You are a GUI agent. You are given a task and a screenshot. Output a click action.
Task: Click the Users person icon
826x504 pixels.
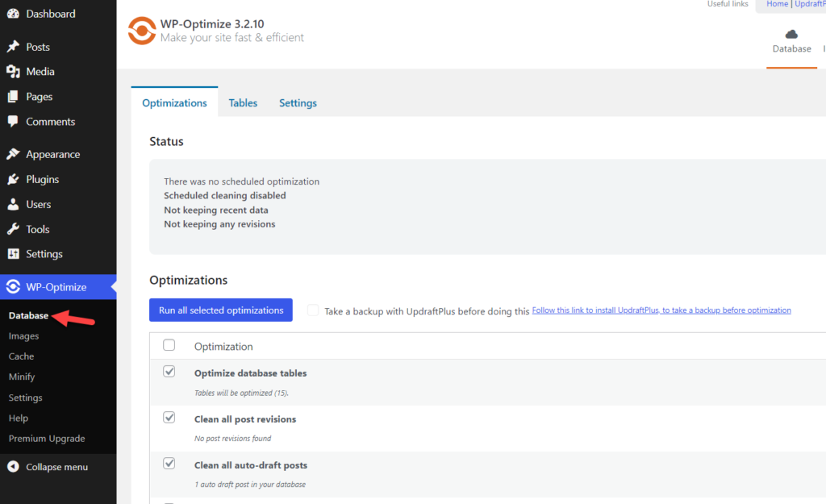pyautogui.click(x=13, y=204)
